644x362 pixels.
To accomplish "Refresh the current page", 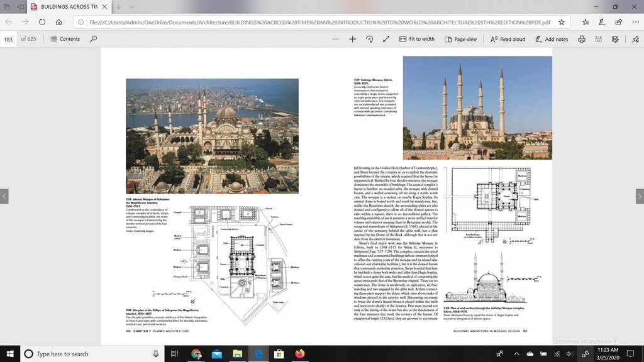I will tap(42, 22).
